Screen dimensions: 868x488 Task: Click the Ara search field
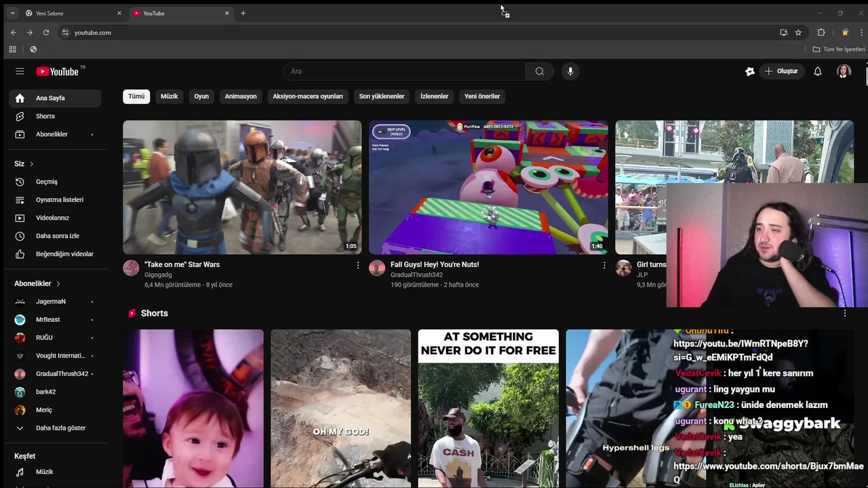pos(405,71)
